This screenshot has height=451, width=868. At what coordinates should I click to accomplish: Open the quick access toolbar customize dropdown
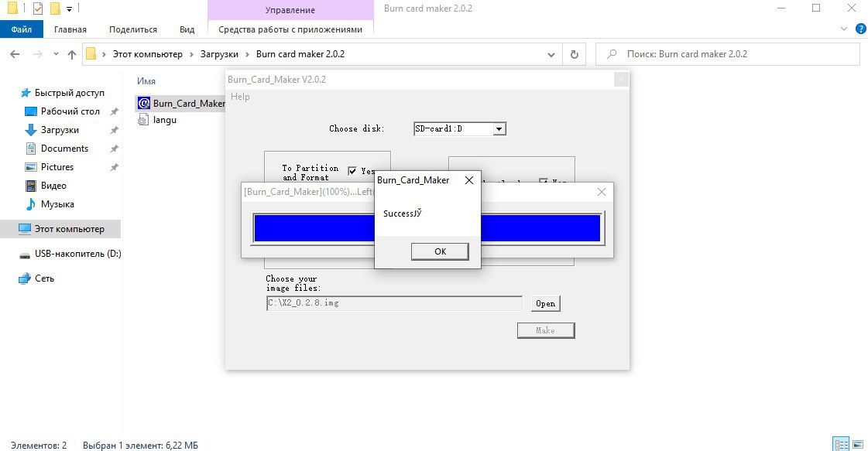[69, 9]
